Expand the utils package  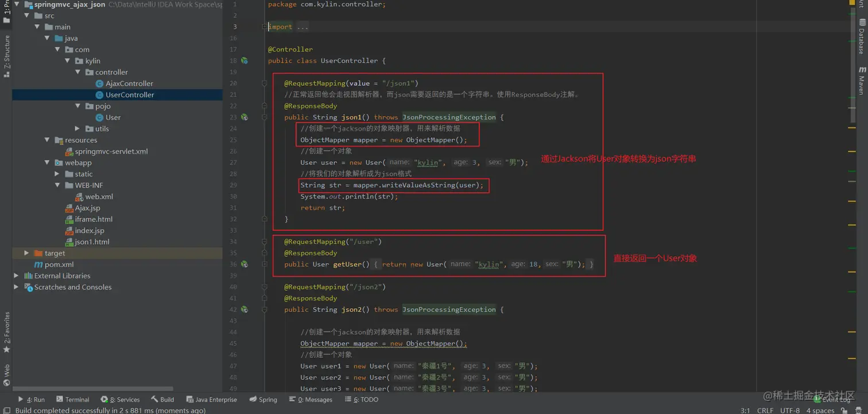(78, 129)
